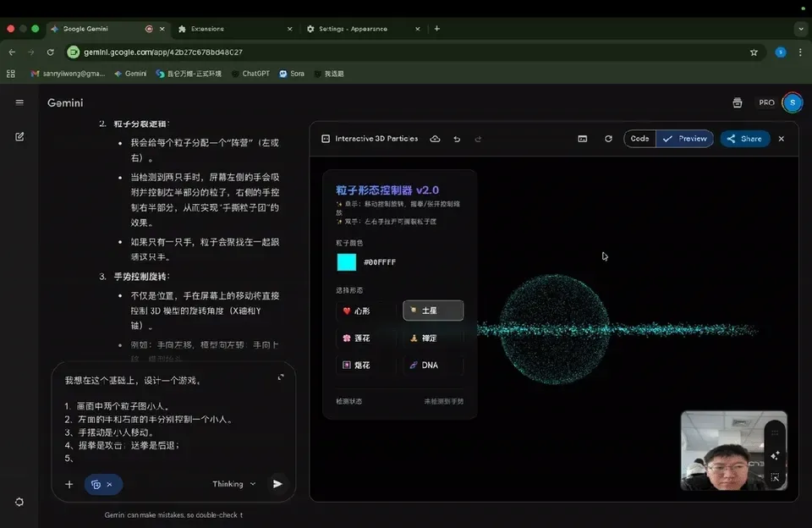
Task: Open the ChatGPT bookmark
Action: [250, 74]
